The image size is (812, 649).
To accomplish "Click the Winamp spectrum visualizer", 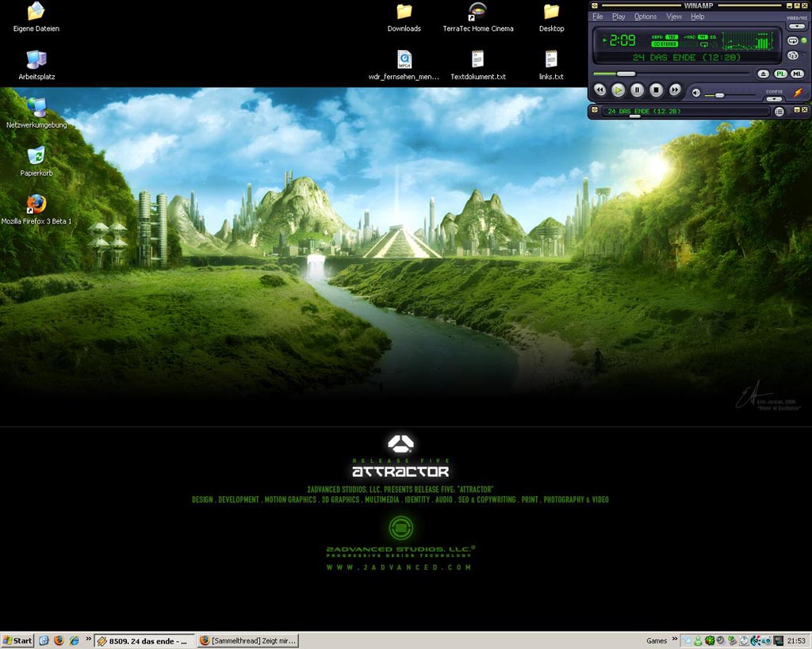I will click(x=748, y=41).
